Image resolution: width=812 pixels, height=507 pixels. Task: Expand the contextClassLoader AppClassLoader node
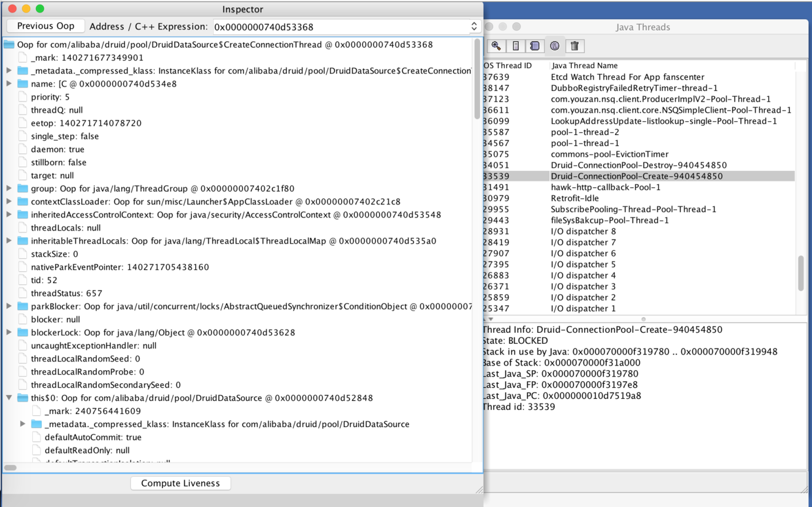point(9,202)
